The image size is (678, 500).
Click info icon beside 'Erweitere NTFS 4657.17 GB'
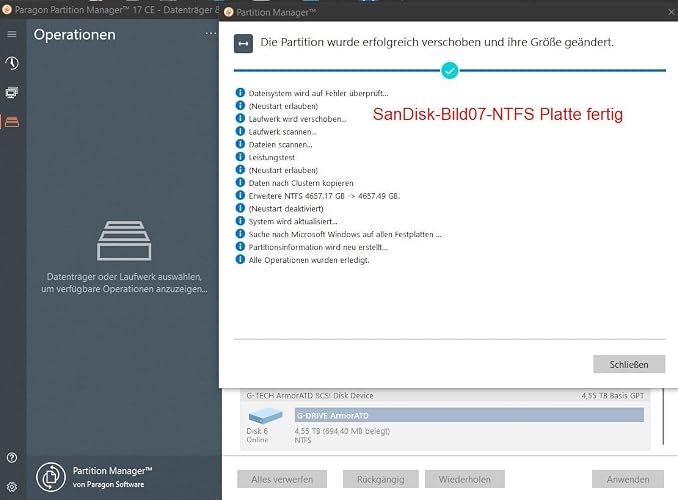(x=240, y=195)
